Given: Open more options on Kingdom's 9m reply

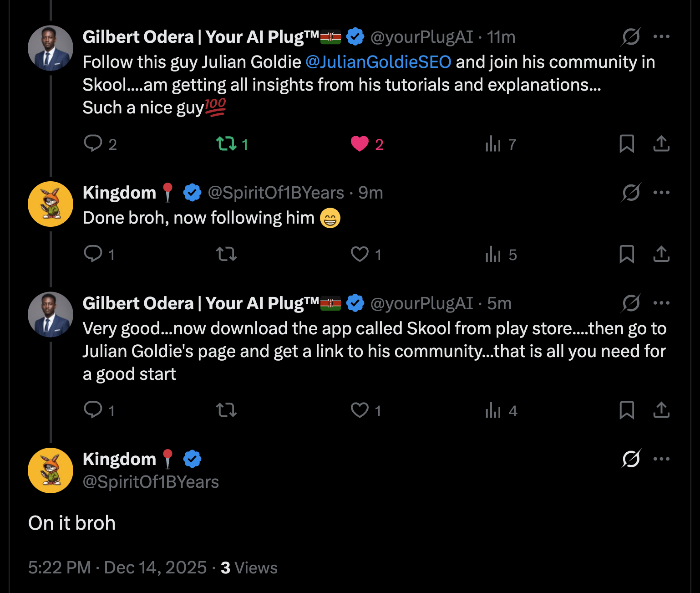Looking at the screenshot, I should point(661,192).
